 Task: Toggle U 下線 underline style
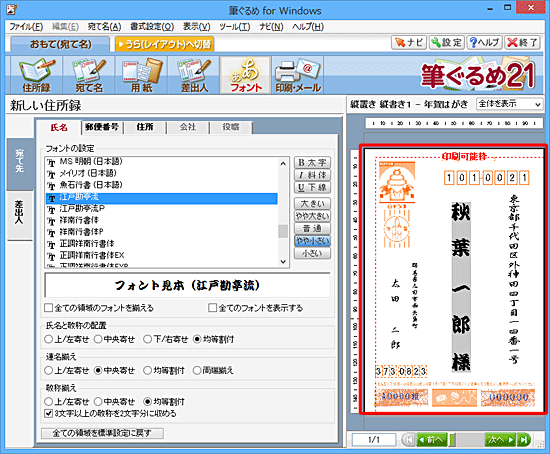312,188
